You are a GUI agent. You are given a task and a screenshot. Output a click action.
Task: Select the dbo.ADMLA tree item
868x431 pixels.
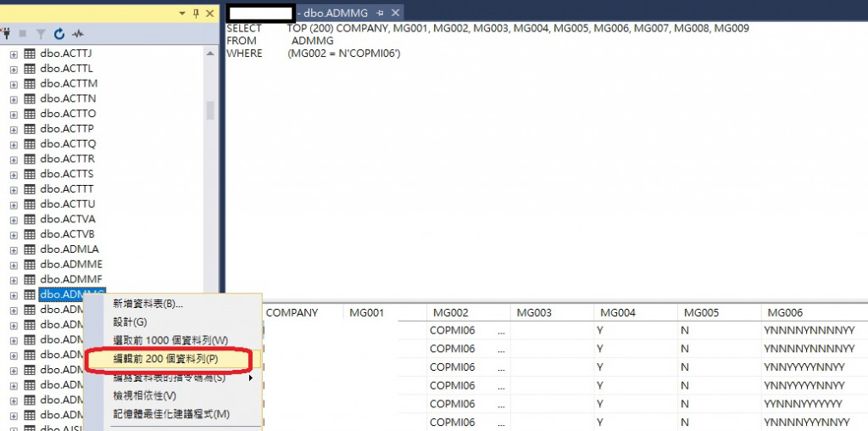pyautogui.click(x=70, y=249)
